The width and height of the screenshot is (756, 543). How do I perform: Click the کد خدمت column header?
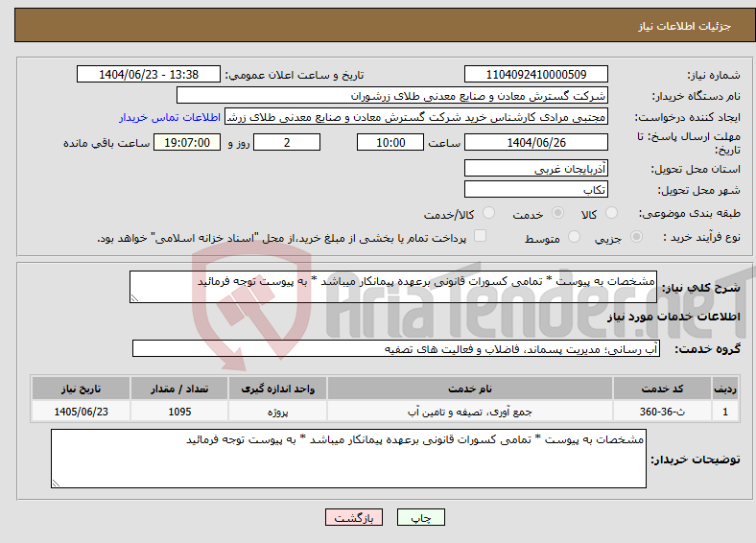[x=663, y=389]
